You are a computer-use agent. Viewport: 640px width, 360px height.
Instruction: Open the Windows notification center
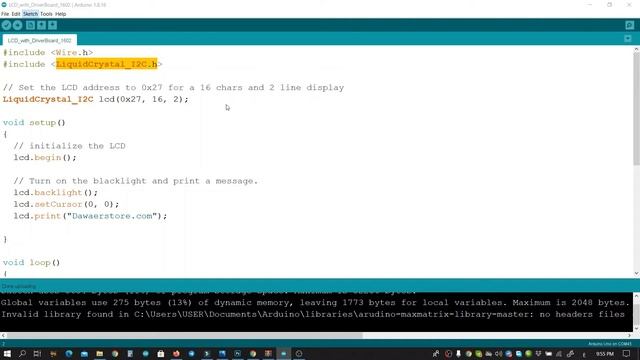(x=627, y=353)
